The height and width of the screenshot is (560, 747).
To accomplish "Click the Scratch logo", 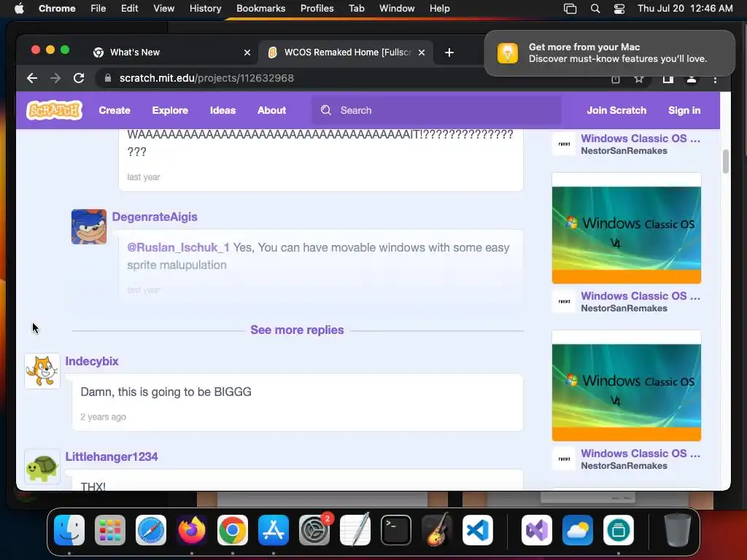I will (54, 110).
